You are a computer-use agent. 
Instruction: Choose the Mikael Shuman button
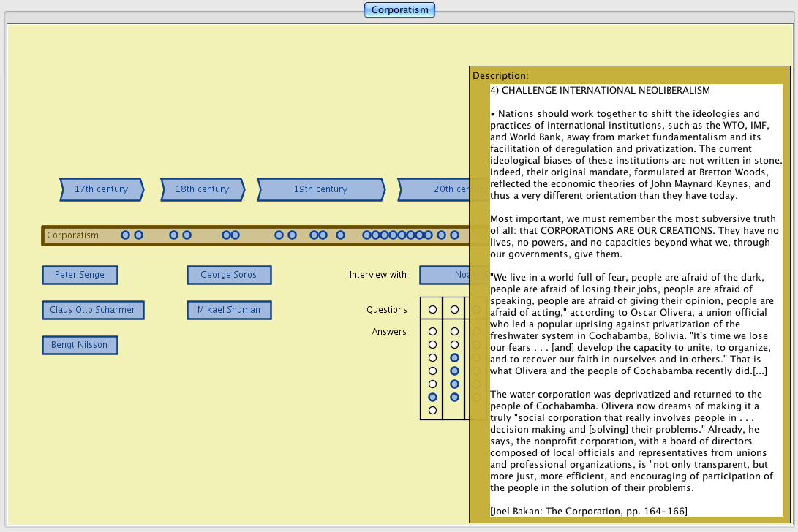[x=229, y=310]
